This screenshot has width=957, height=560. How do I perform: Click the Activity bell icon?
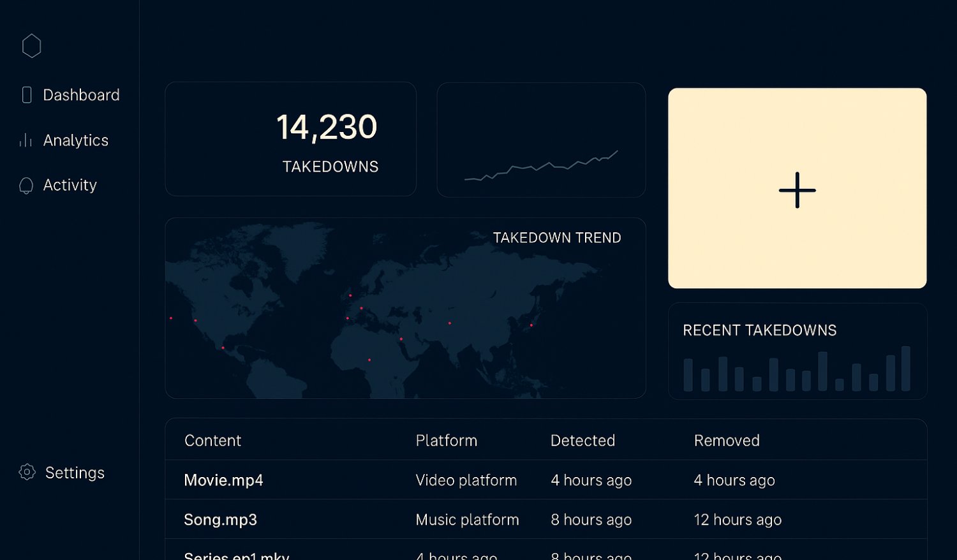coord(26,186)
